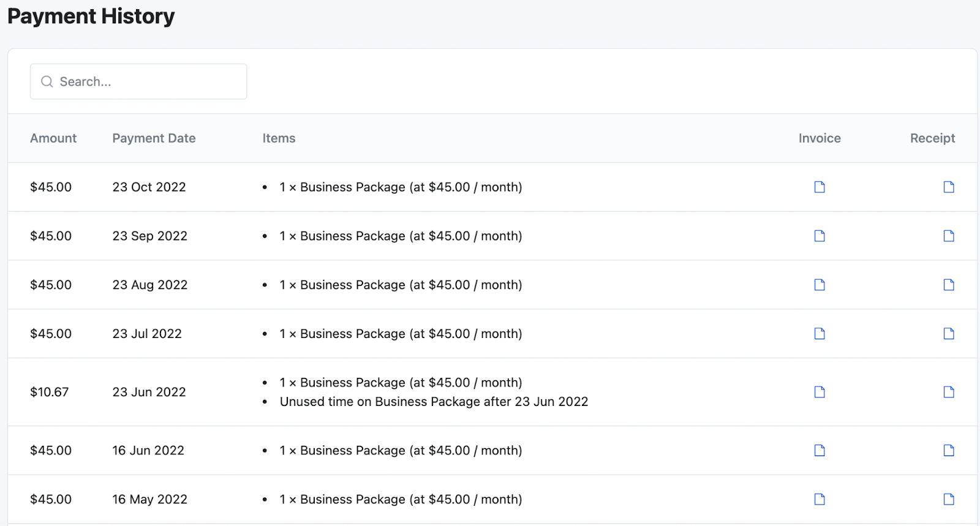Open invoice for 16 May 2022 payment
Screen dimensions: 980x526
tap(820, 500)
